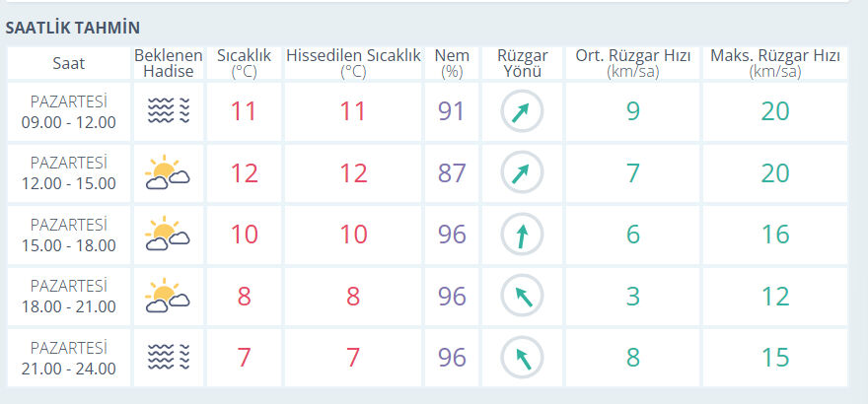Click the SAATLİK TAHMİN section title

(73, 28)
